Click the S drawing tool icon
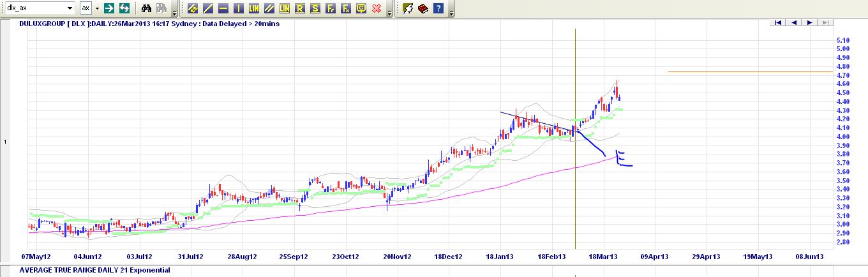 [x=315, y=8]
